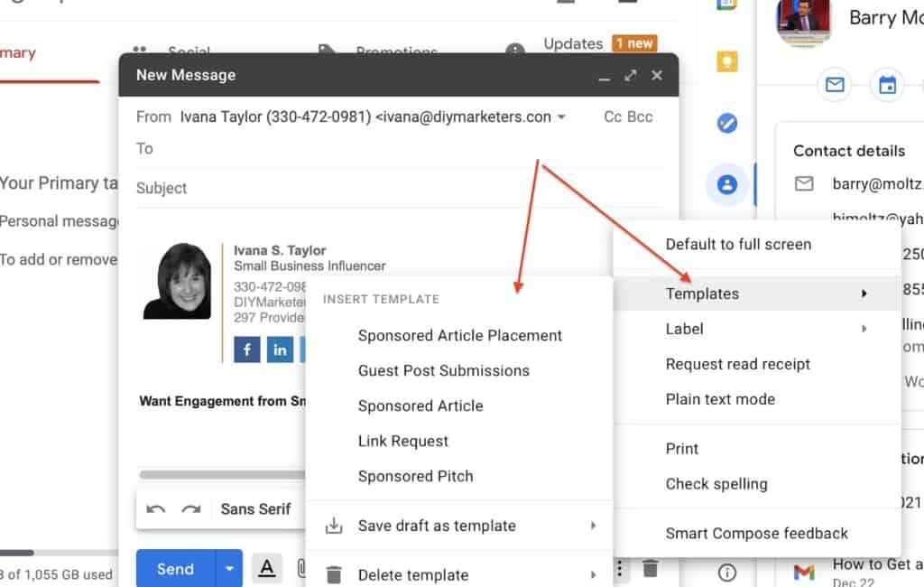Open more options three-dot menu
Screen dimensions: 924x587
pos(619,569)
